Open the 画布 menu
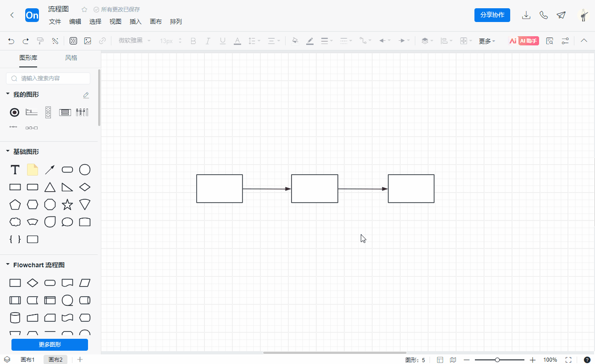The height and width of the screenshot is (364, 595). [156, 22]
